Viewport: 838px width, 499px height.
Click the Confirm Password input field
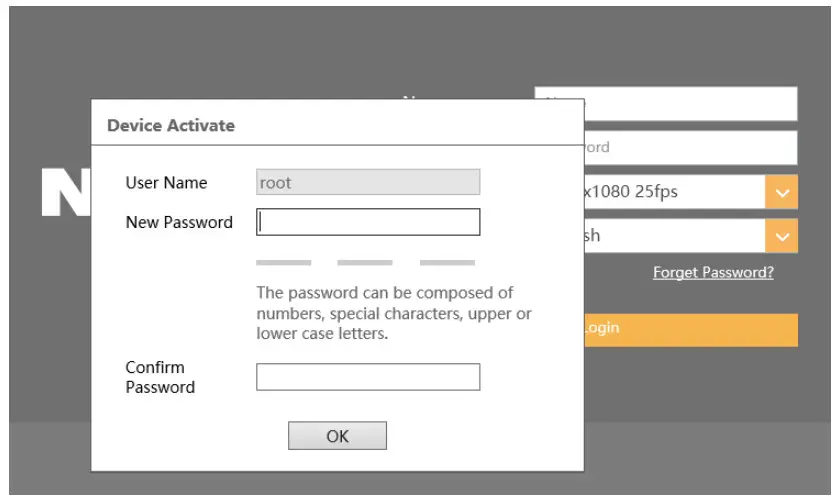(368, 377)
